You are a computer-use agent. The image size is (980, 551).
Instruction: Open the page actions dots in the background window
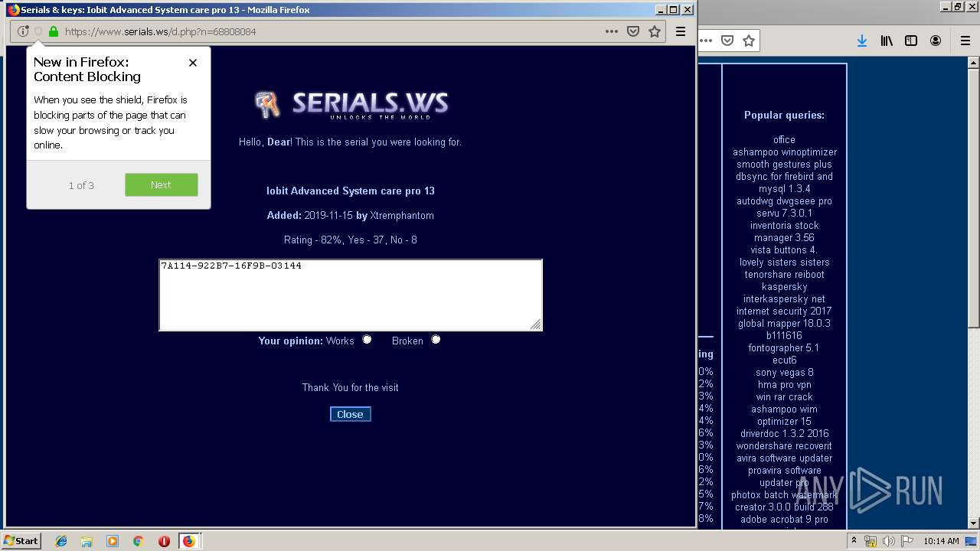(706, 41)
